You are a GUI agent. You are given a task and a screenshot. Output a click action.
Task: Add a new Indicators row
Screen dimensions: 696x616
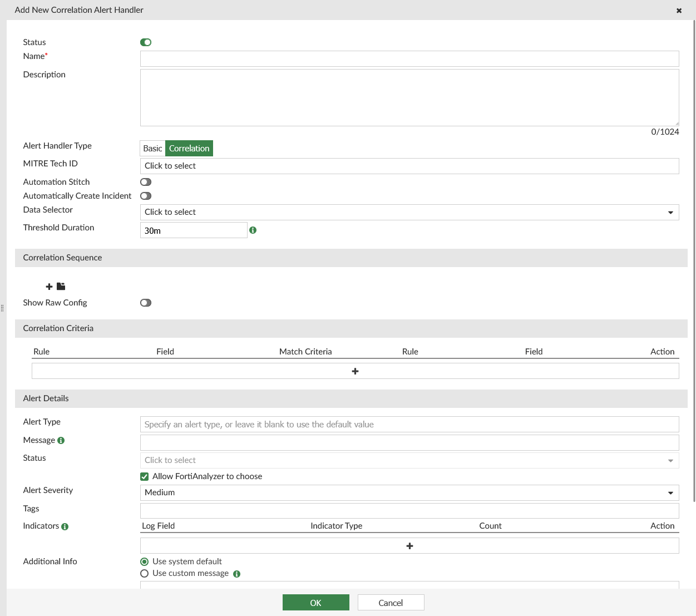(x=409, y=546)
